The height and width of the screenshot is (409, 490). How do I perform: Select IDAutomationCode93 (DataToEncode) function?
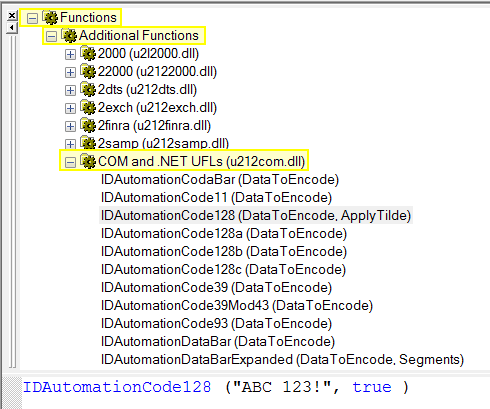pos(216,323)
